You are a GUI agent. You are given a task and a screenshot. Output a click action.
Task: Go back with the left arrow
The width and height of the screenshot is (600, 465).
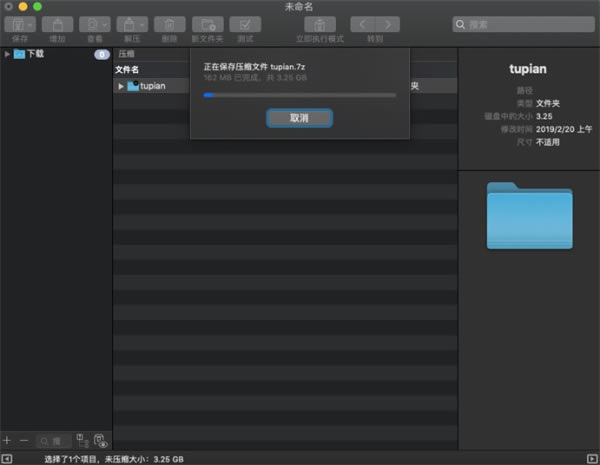(363, 25)
